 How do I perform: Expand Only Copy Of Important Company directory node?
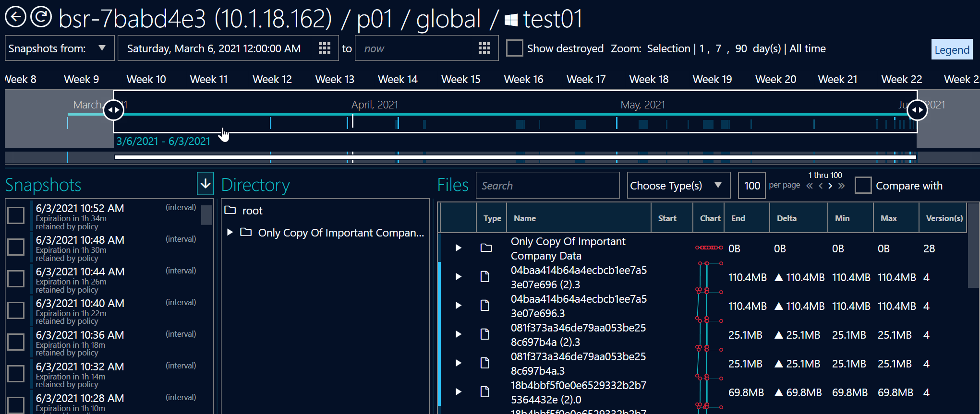click(x=230, y=233)
